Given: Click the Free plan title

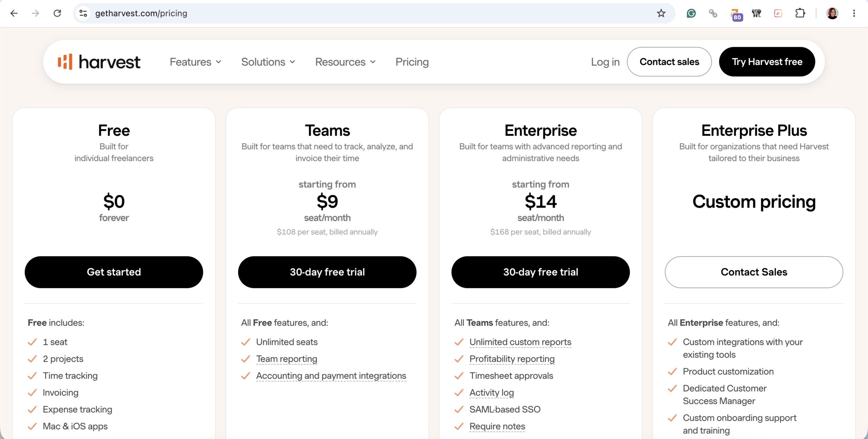Looking at the screenshot, I should (x=114, y=130).
